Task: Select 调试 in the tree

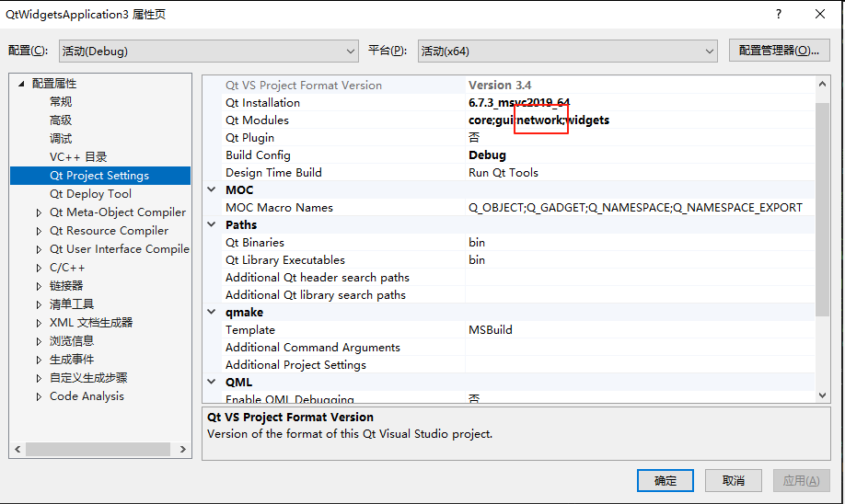Action: click(61, 138)
